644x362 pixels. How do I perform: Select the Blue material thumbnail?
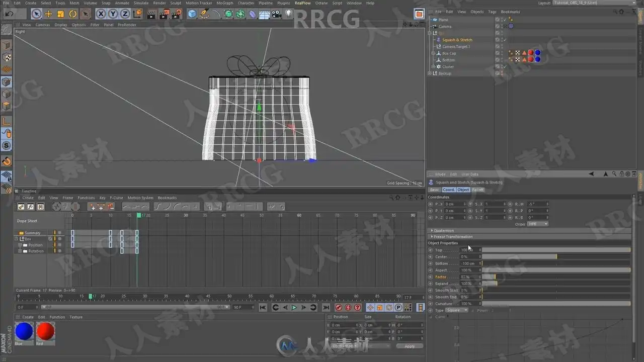(24, 331)
